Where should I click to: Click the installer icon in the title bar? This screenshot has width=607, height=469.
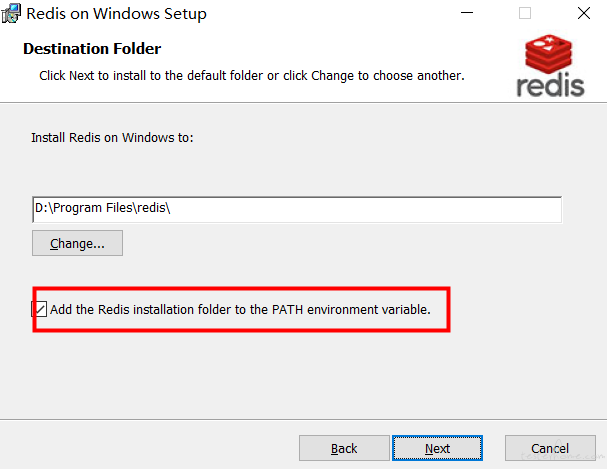pos(10,13)
